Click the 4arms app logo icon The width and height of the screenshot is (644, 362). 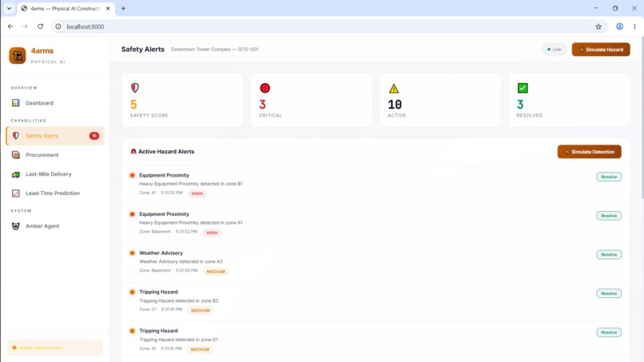(x=18, y=55)
